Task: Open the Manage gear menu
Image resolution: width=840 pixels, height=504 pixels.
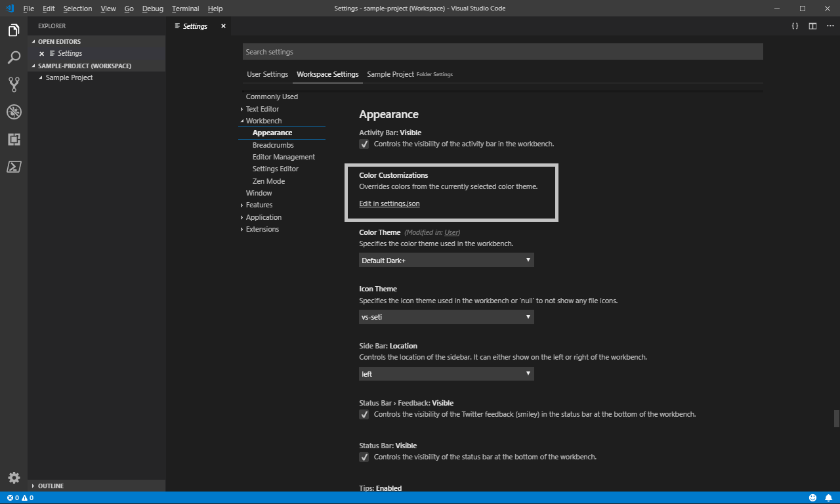Action: tap(14, 478)
